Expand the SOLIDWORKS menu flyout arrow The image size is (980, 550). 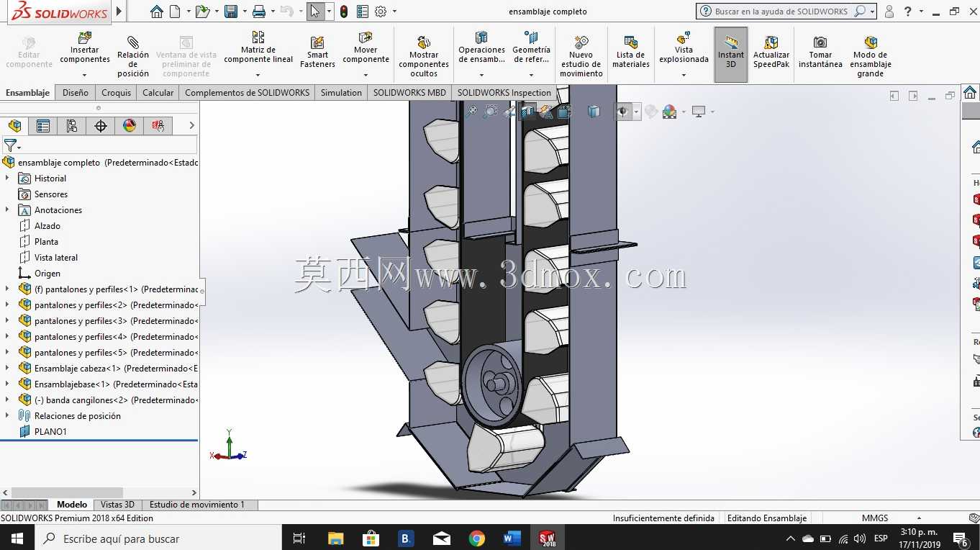(x=119, y=12)
